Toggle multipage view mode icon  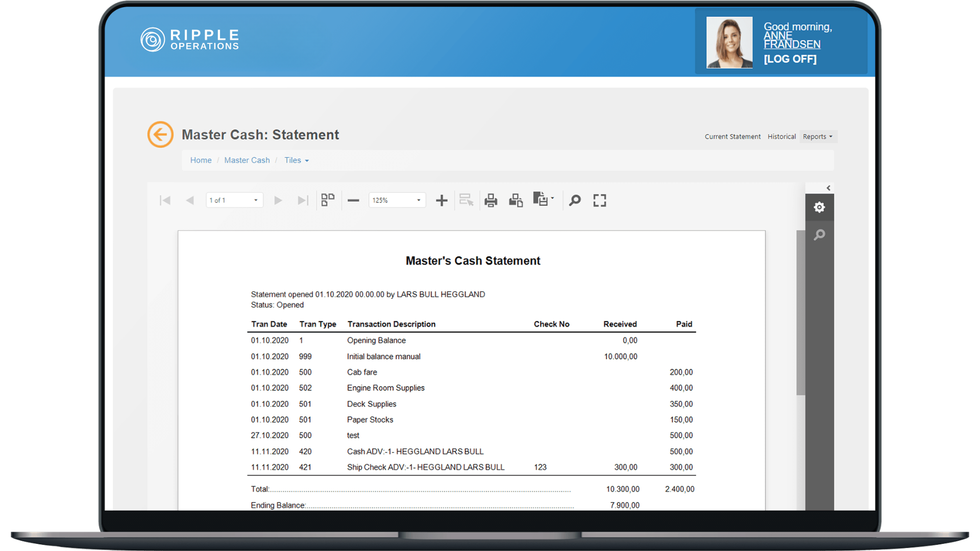click(x=328, y=200)
